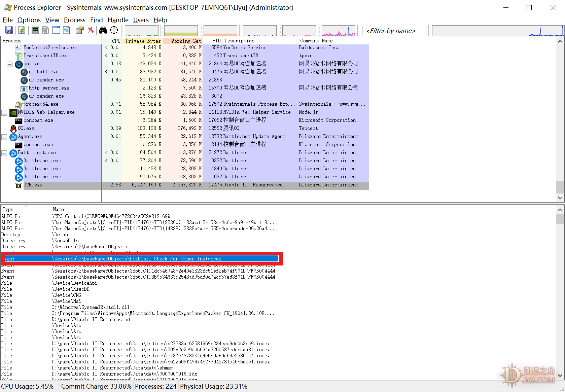Click the Save toolbar icon

(9, 30)
